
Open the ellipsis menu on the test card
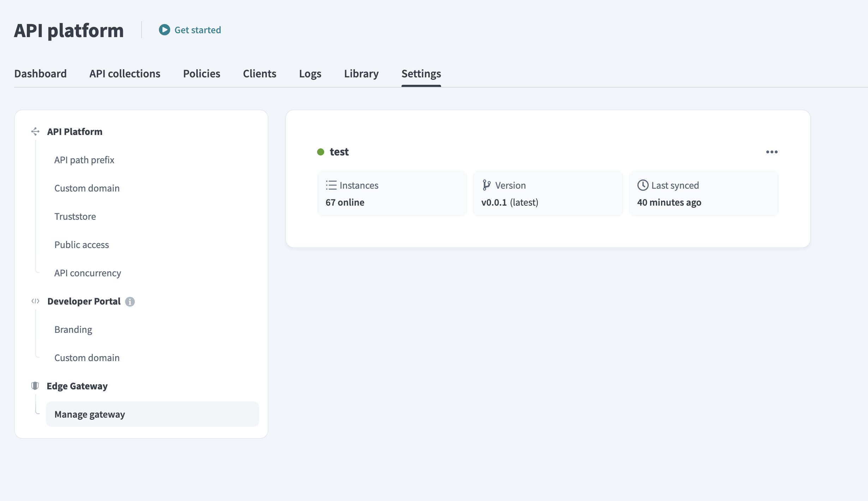point(772,152)
